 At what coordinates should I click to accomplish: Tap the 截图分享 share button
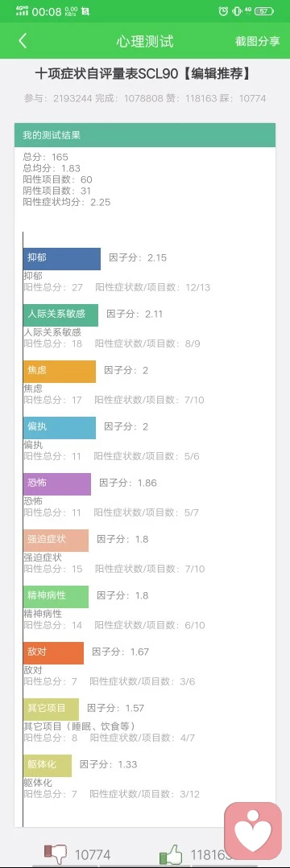[257, 42]
